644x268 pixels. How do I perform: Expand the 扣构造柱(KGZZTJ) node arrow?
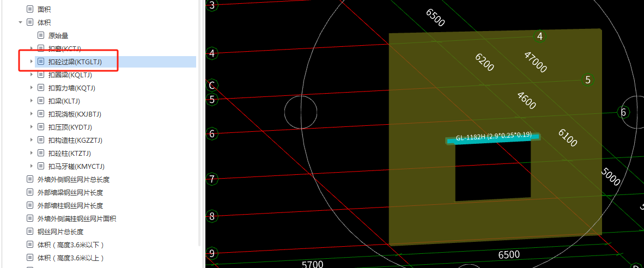(32, 140)
